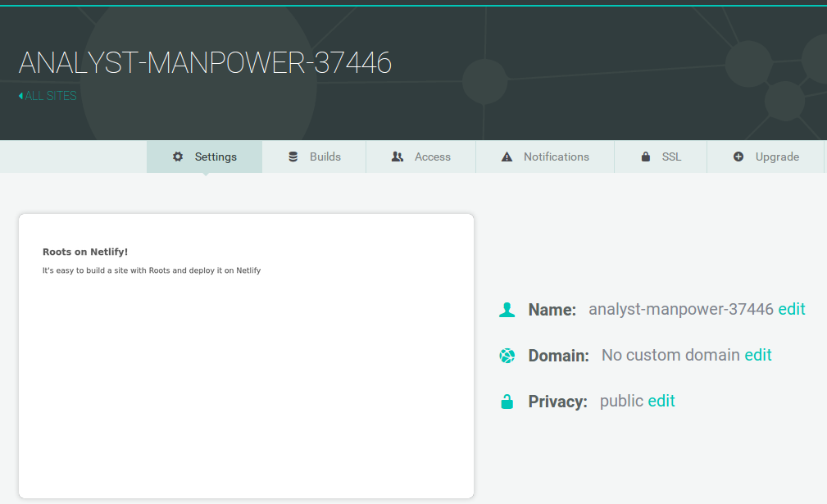Open the Roots on Netlify site preview

247,356
